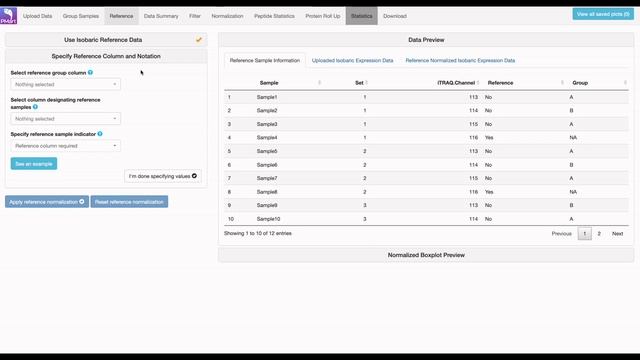Viewport: 640px width, 360px height.
Task: Sort table by Sample column
Action: (x=269, y=83)
